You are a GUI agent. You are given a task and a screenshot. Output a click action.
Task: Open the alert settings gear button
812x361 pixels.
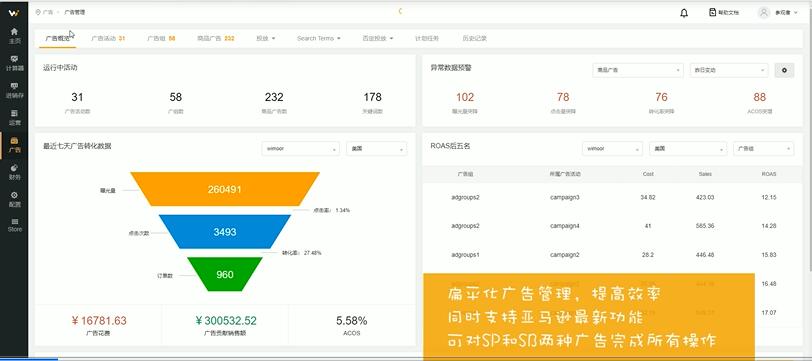coord(784,70)
